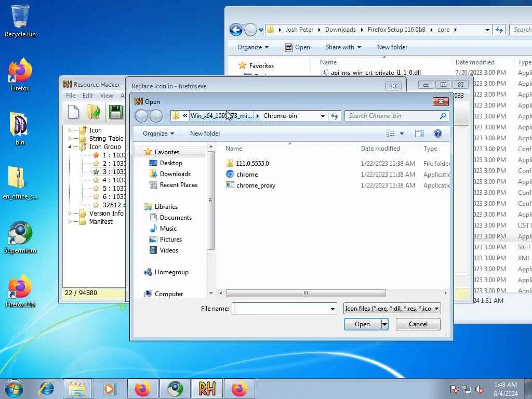Select the en_office_s... zip file on desktop
The width and height of the screenshot is (532, 399).
(x=20, y=183)
